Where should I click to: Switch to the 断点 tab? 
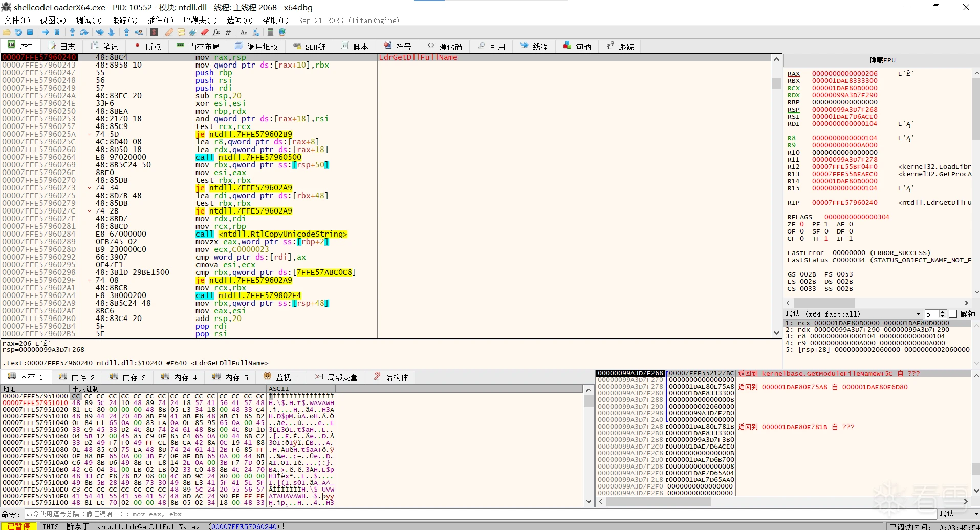click(148, 47)
